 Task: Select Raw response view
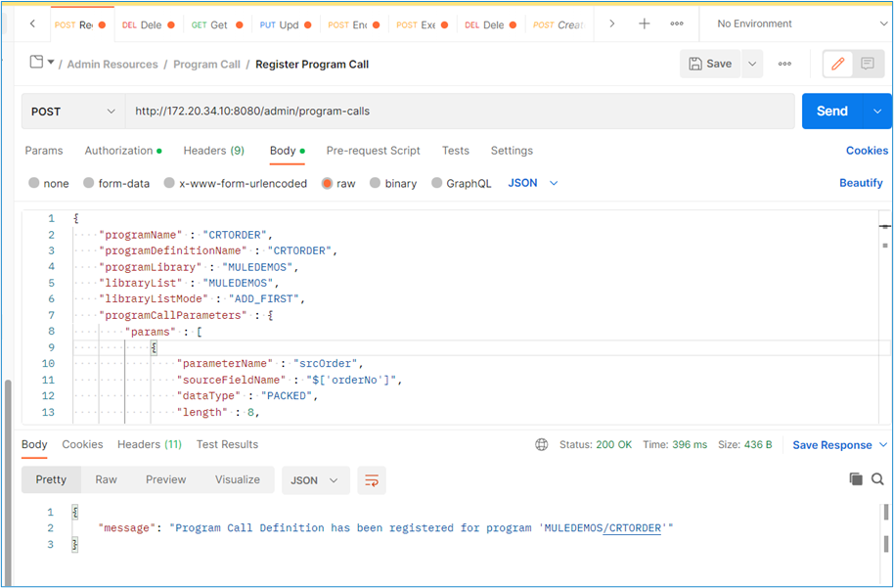coord(106,479)
